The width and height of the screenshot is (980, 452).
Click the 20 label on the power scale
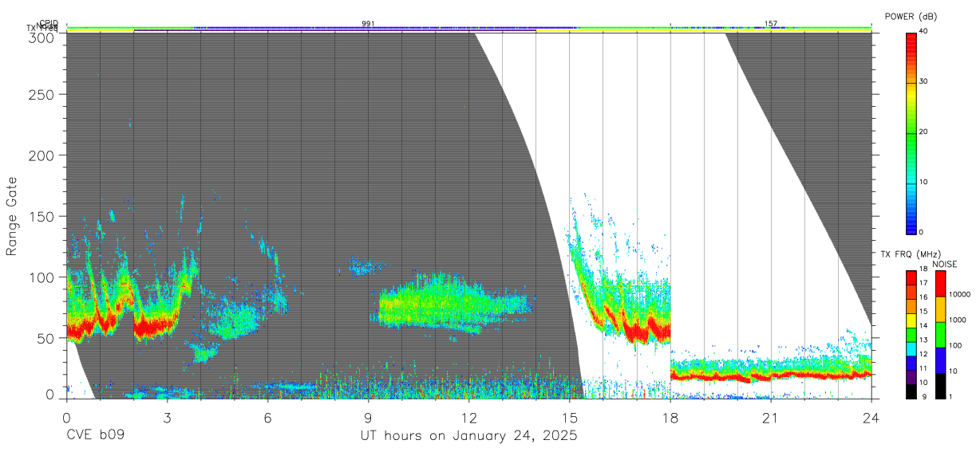(924, 132)
